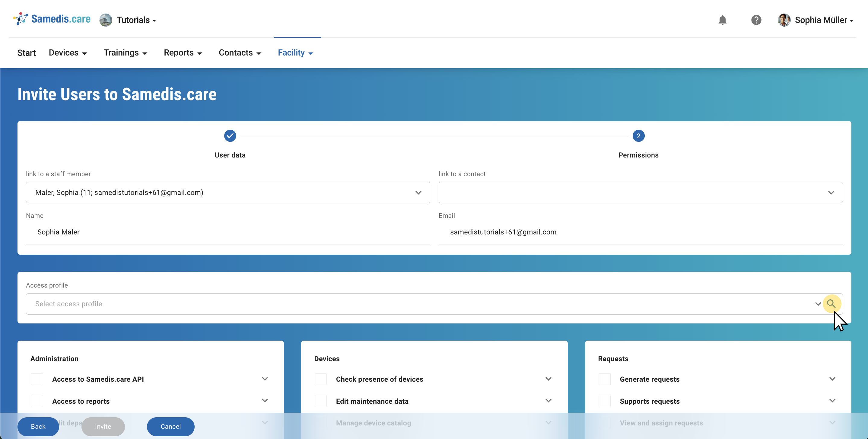This screenshot has height=439, width=868.
Task: Click the Name field with Sophia Maler
Action: point(228,232)
